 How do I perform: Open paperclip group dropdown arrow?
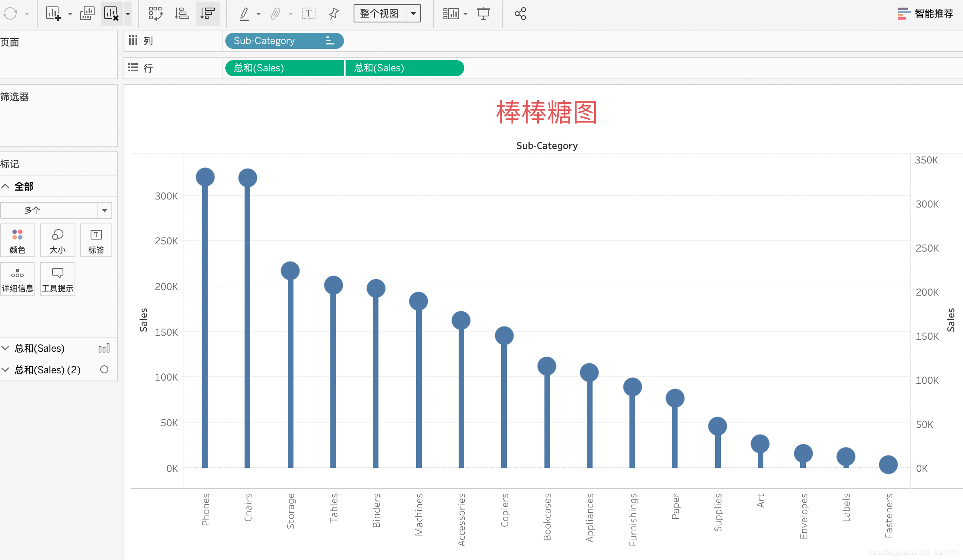click(291, 14)
